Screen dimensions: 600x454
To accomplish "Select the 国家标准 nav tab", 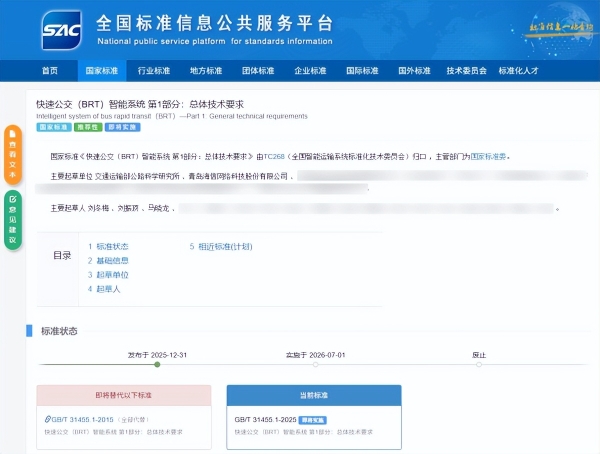I will (x=102, y=71).
